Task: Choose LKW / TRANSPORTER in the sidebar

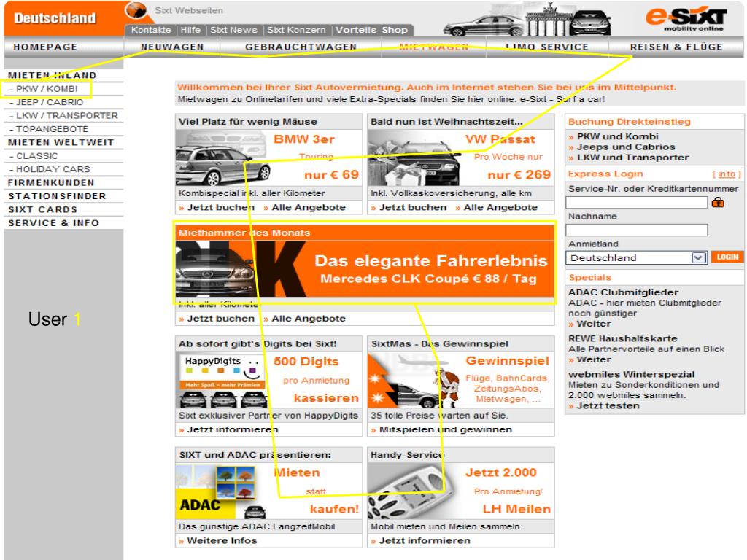Action: tap(66, 115)
